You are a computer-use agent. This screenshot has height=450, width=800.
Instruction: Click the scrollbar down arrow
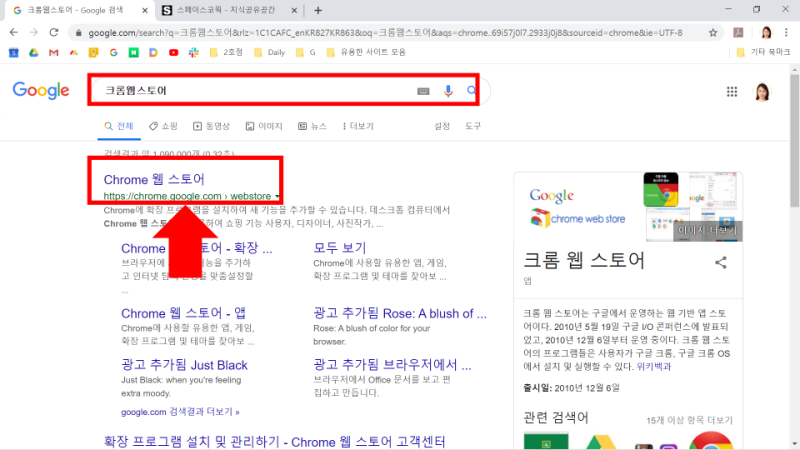794,443
